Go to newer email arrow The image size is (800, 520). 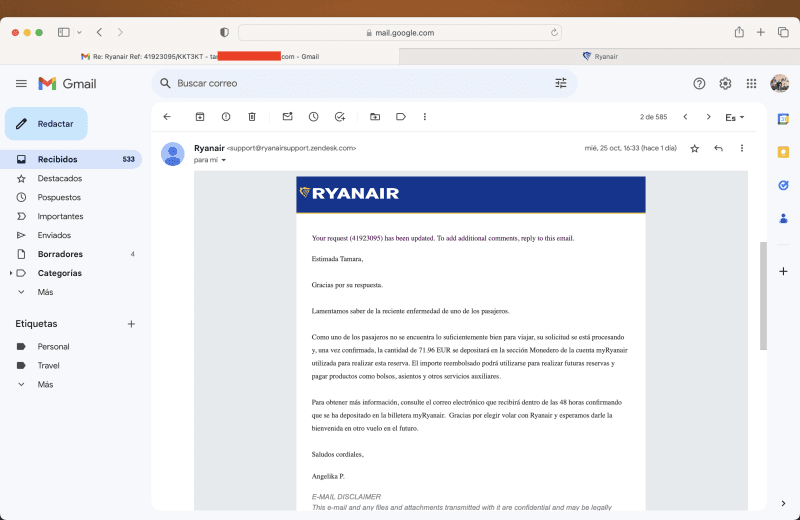click(685, 117)
